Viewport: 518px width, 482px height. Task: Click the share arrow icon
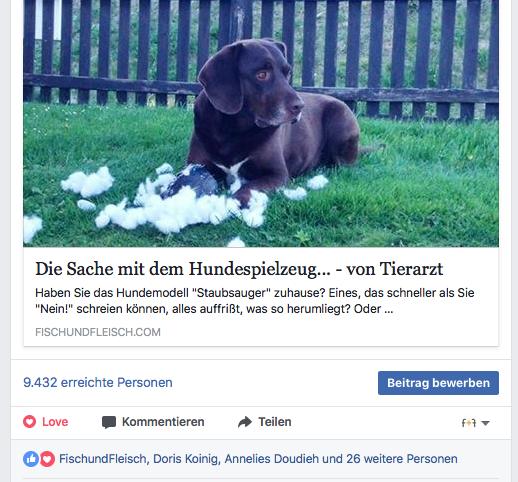[x=245, y=422]
